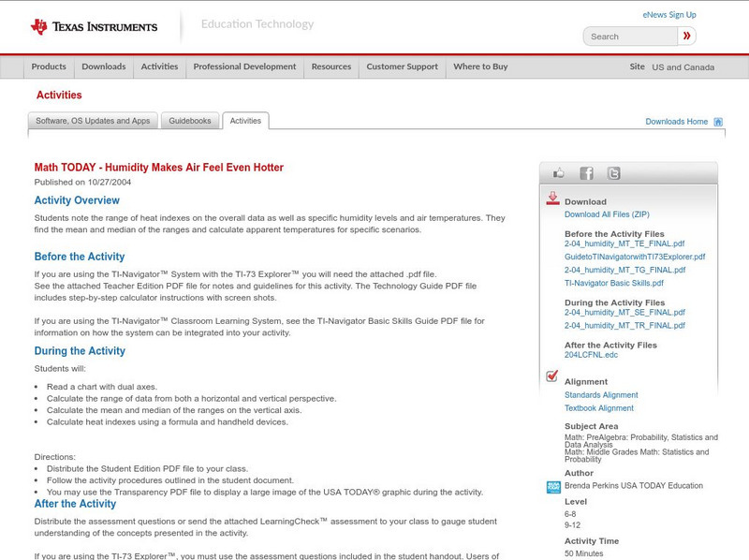
Task: Share on Facebook icon
Action: pyautogui.click(x=586, y=173)
